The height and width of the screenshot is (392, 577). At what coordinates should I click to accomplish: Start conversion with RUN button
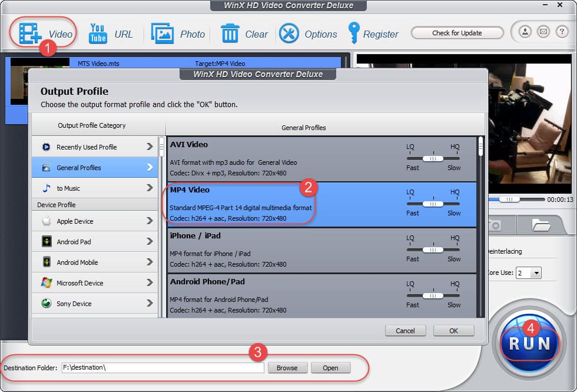(529, 344)
